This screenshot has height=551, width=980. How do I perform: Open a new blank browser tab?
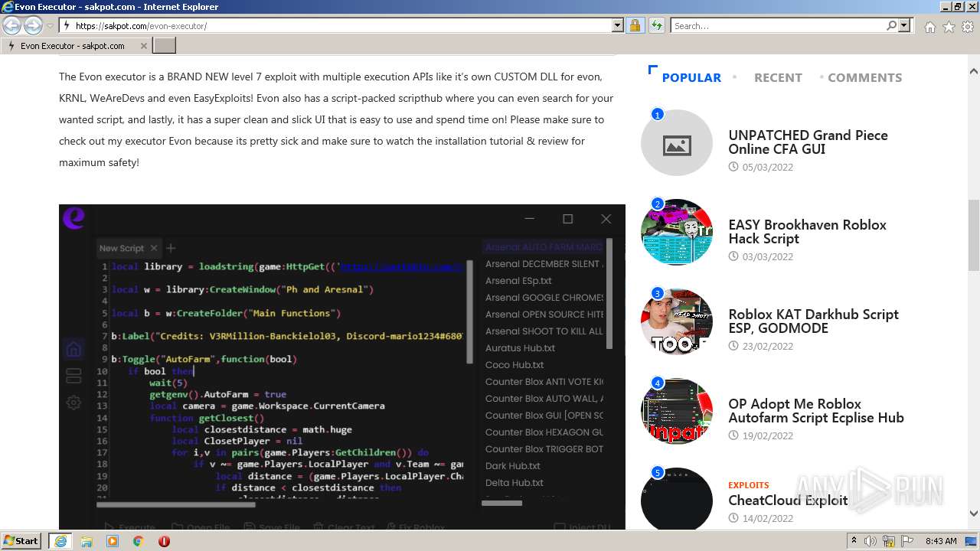coord(165,46)
